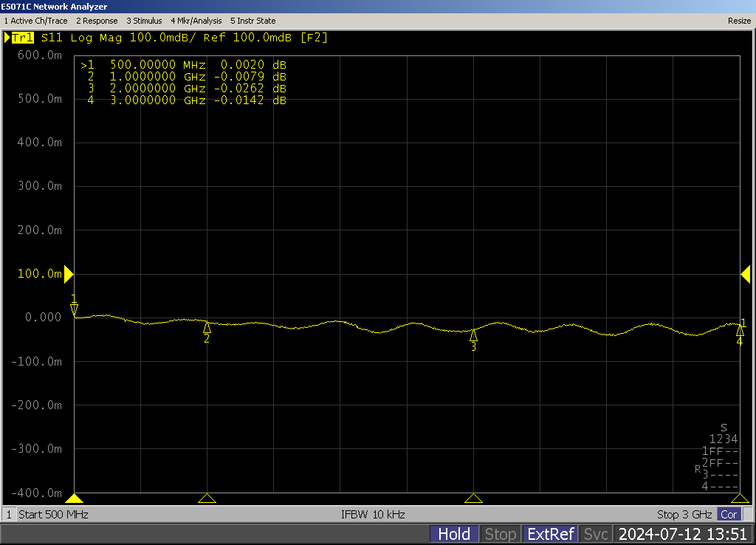756x545 pixels.
Task: Open the 5 Instr State menu
Action: pos(253,21)
